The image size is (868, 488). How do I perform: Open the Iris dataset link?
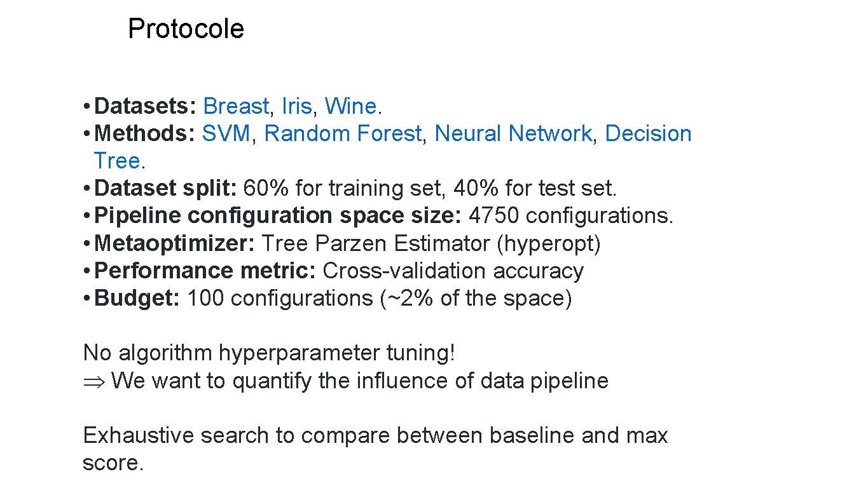[x=296, y=106]
